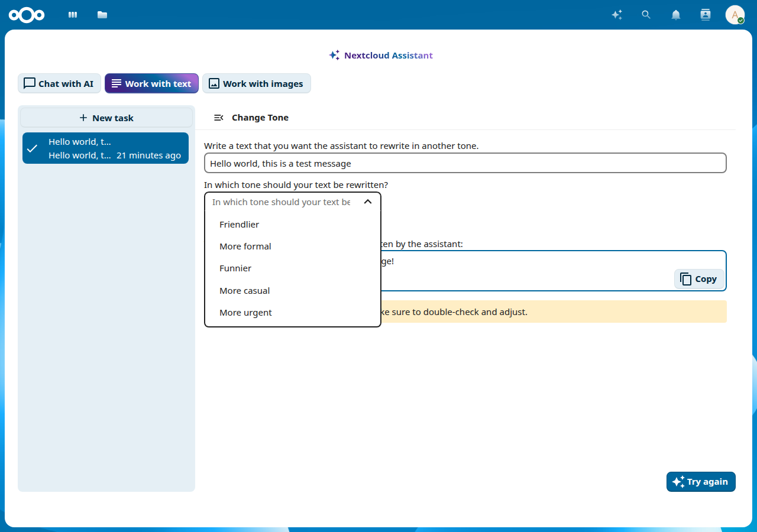
Task: Switch to the Work with images tab
Action: 257,83
